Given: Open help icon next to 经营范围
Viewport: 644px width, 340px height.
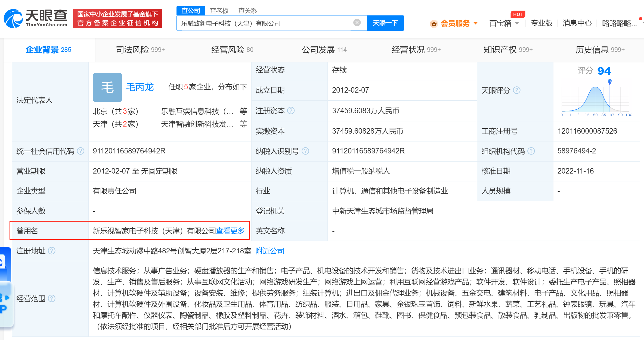Looking at the screenshot, I should click(x=52, y=298).
